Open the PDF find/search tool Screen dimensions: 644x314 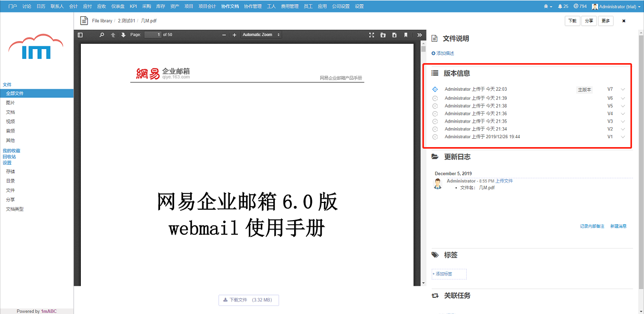pos(102,35)
